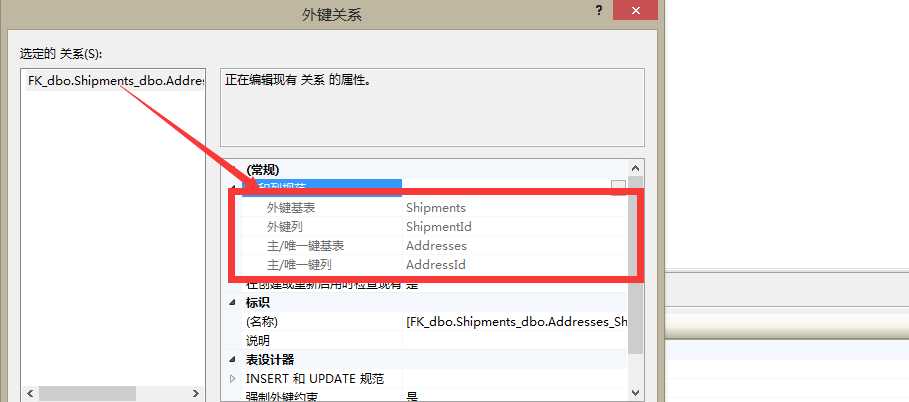Toggle the 强制外键约束 value
The height and width of the screenshot is (402, 909).
pyautogui.click(x=515, y=397)
